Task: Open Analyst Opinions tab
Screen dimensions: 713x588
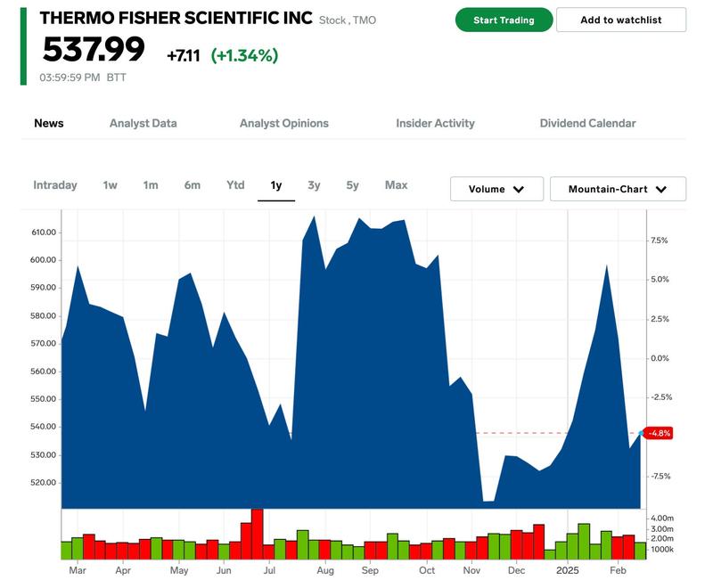Action: (284, 124)
